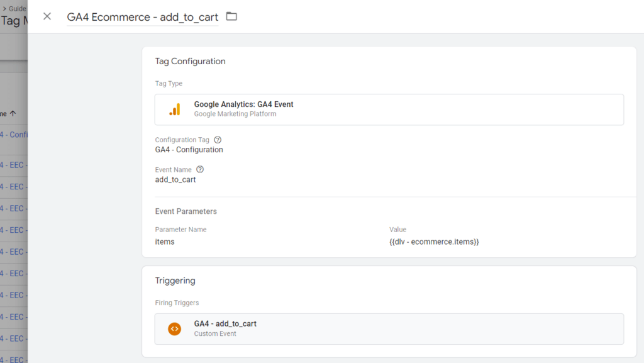644x363 pixels.
Task: Click the Google Marketing Platform subtitle
Action: [235, 114]
